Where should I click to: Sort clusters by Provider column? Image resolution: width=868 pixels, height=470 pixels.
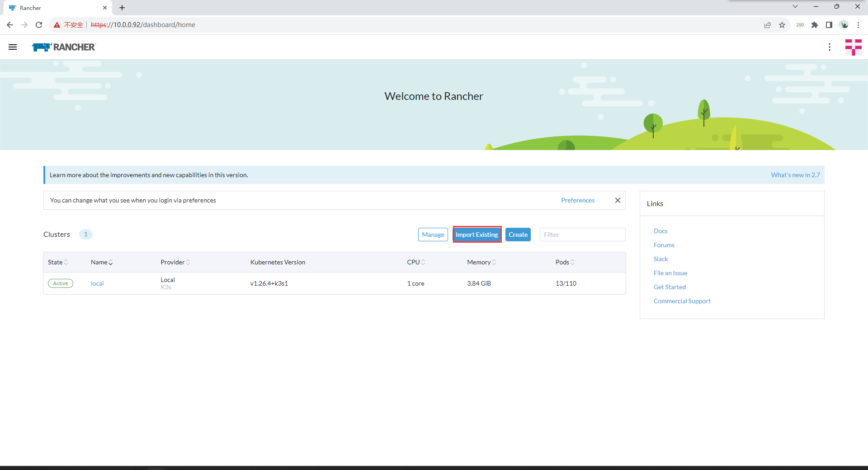(x=175, y=262)
